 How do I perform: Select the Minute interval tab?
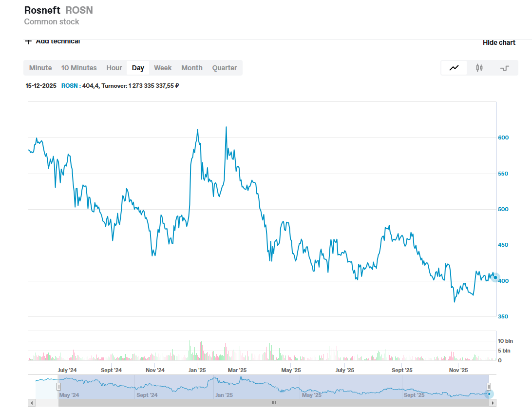(40, 68)
